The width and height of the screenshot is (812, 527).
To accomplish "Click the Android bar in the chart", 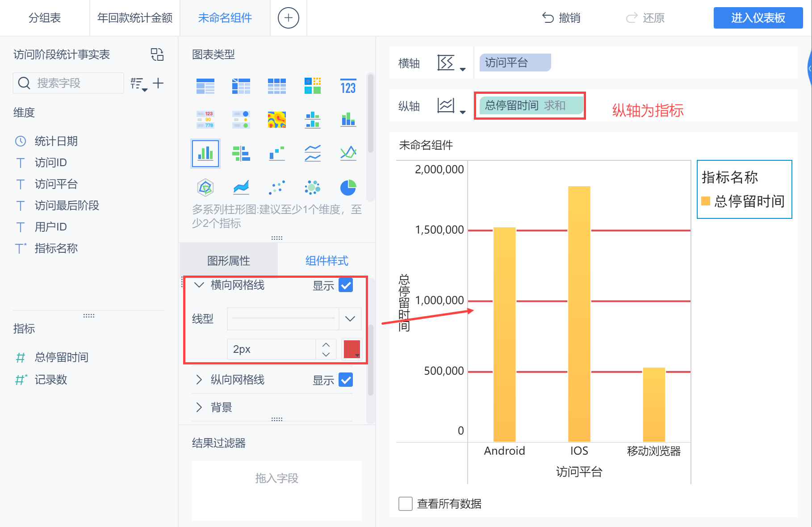I will point(505,335).
